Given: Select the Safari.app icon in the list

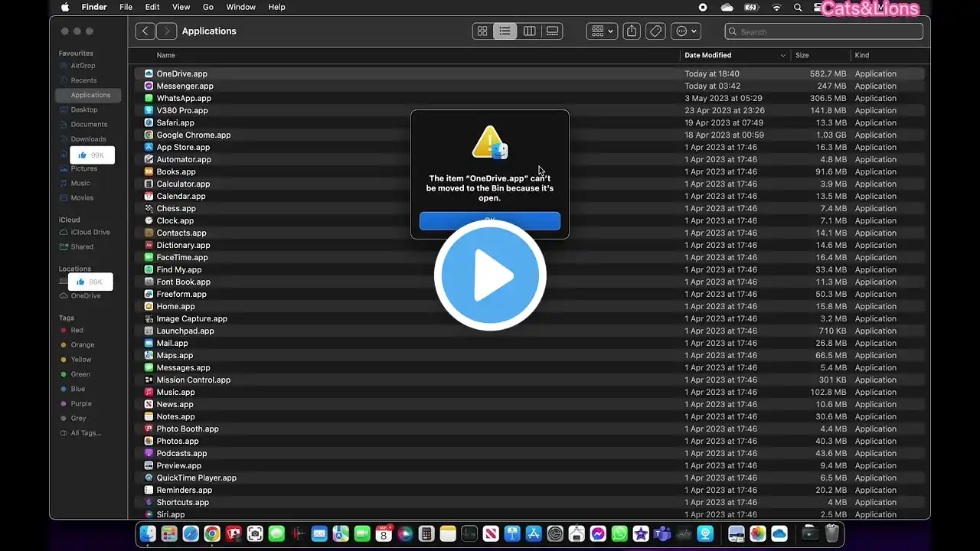Looking at the screenshot, I should (x=149, y=122).
